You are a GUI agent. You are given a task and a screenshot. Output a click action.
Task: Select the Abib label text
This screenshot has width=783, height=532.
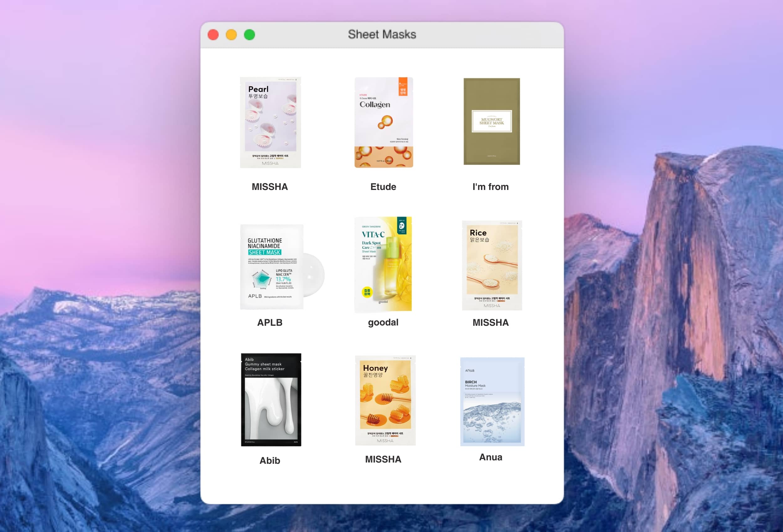point(270,460)
